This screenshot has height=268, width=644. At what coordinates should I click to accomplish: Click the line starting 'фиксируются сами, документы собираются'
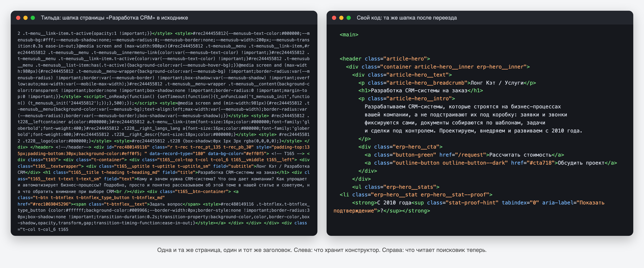tap(455, 123)
